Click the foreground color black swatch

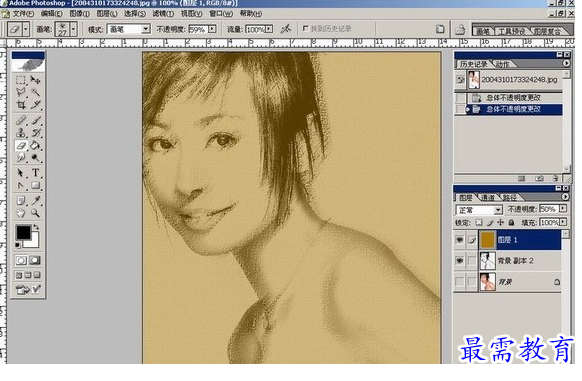click(x=23, y=232)
